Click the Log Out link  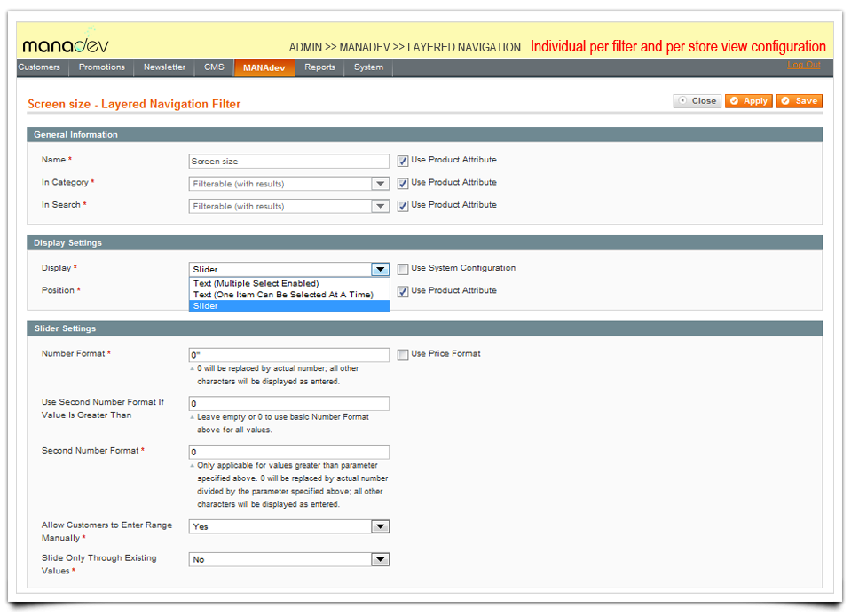[804, 65]
